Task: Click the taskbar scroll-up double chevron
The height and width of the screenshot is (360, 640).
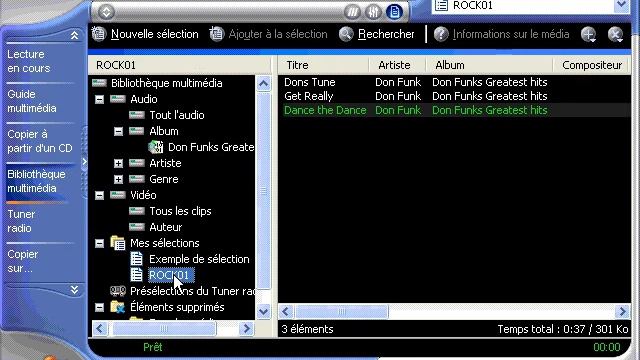Action: pos(74,35)
